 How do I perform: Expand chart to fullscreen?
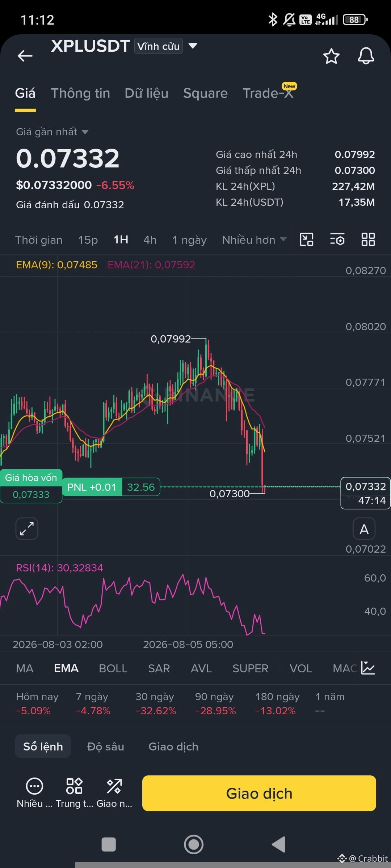coord(27,528)
